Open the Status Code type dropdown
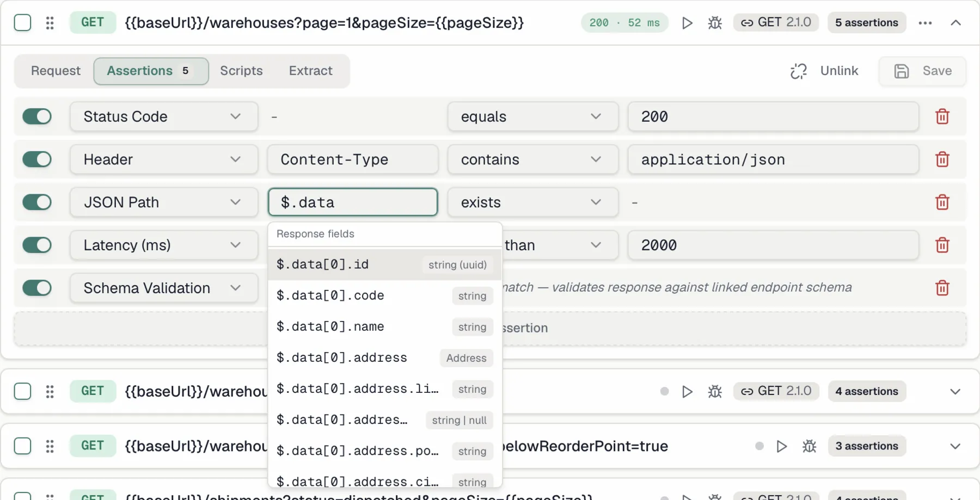Screen dimensions: 980x500 pos(163,116)
